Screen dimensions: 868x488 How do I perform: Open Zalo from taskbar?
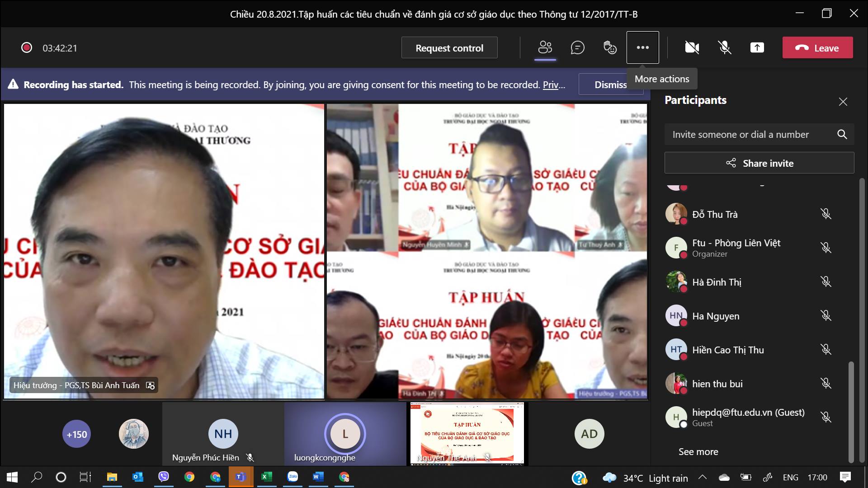pos(292,477)
